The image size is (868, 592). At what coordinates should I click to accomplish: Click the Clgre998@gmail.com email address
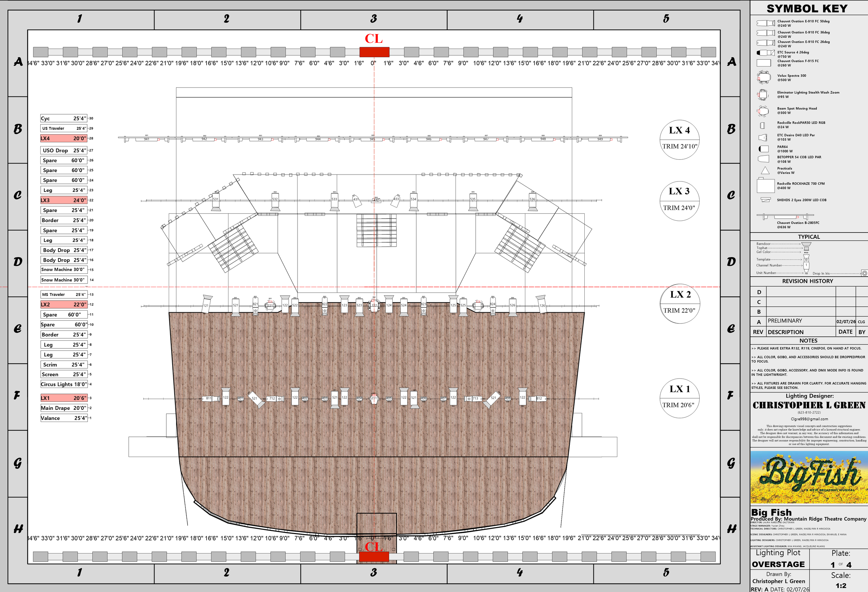click(x=809, y=419)
